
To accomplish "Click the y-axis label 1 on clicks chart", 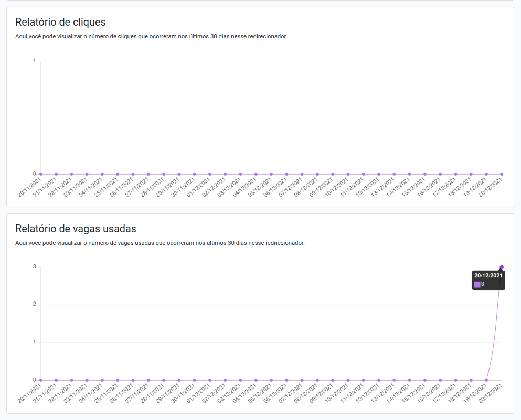I will pyautogui.click(x=33, y=60).
